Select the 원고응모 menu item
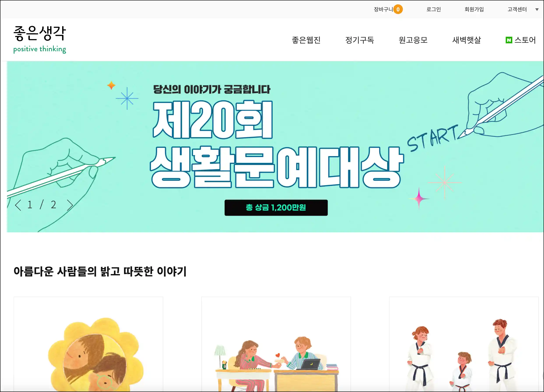The width and height of the screenshot is (544, 392). pos(413,40)
